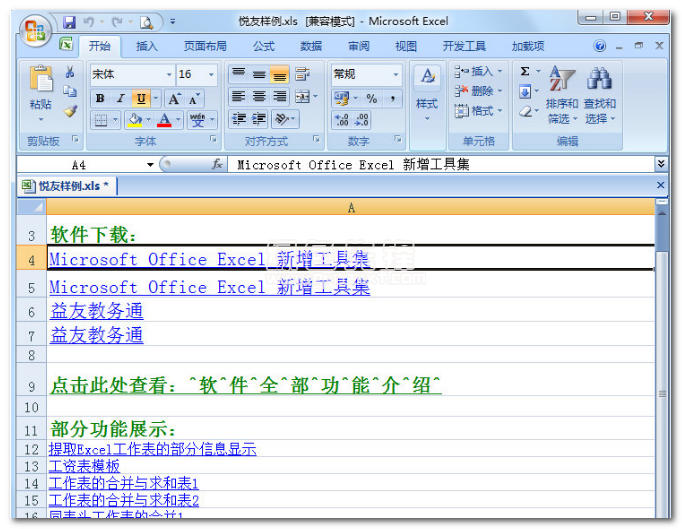Toggle wrap text
Screen dimensions: 682x529
302,74
